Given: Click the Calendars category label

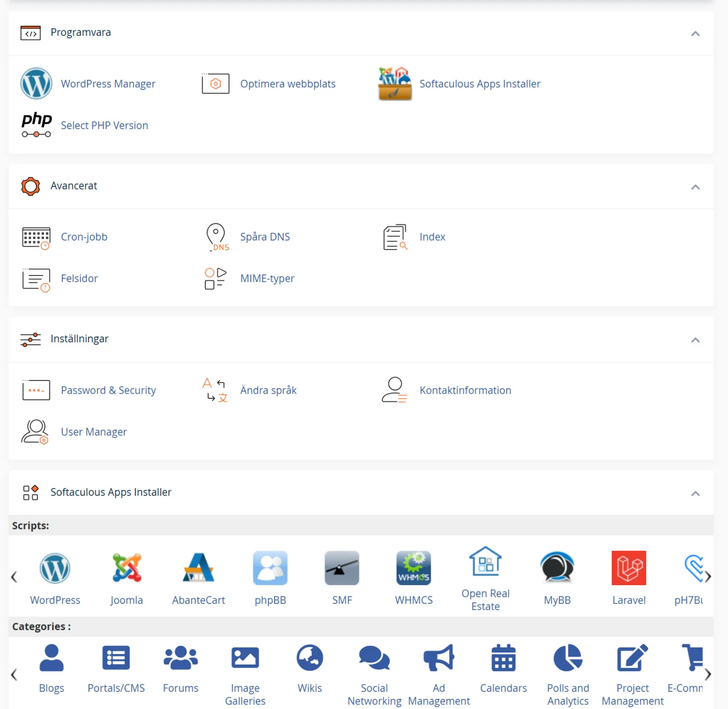Looking at the screenshot, I should [x=504, y=688].
